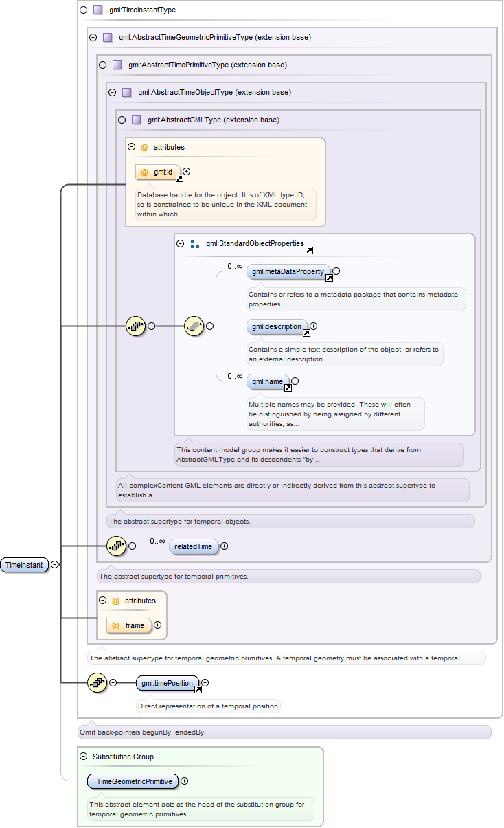This screenshot has width=504, height=828.
Task: Click the sequence compositor icon beside relatedTime
Action: click(117, 546)
